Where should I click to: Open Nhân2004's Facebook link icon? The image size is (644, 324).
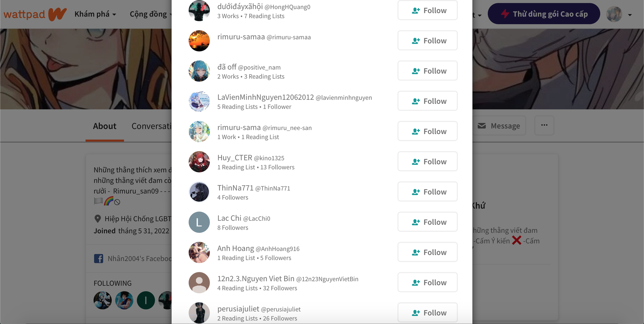click(x=99, y=259)
